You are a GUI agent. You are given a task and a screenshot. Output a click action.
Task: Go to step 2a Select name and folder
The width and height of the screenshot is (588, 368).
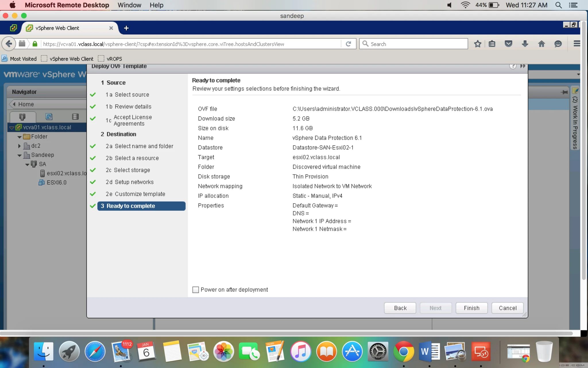pyautogui.click(x=139, y=146)
